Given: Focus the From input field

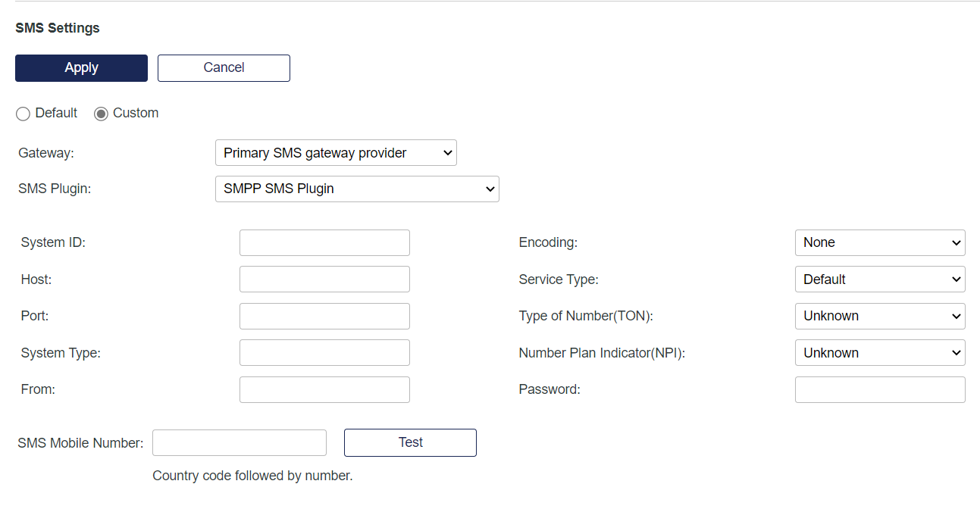Looking at the screenshot, I should coord(324,389).
